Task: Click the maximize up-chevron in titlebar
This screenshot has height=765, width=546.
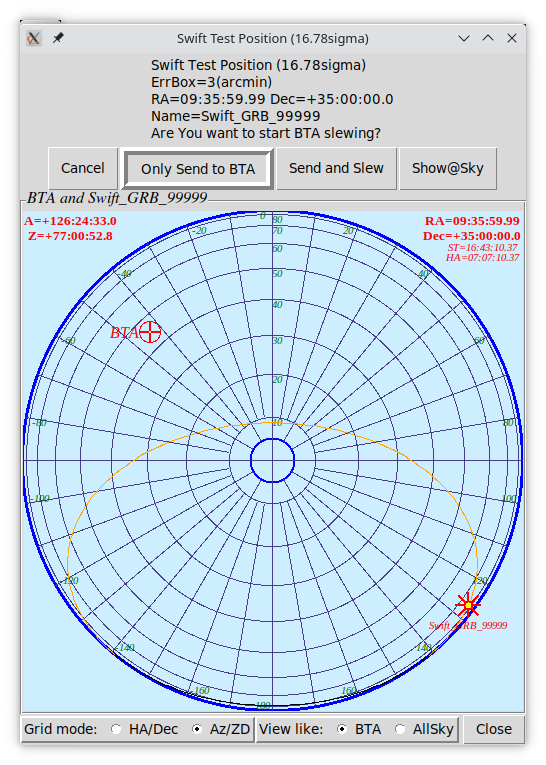Action: [x=488, y=38]
